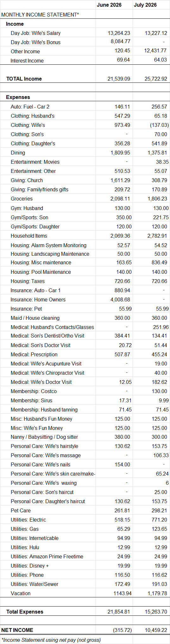
Task: Click July NET INCOME value 10,459.22
Action: [156, 630]
